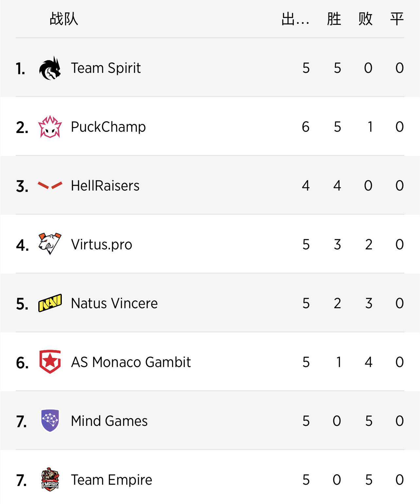This screenshot has height=504, width=420.
Task: Click the AS Monaco Gambit star shield logo
Action: 50,362
